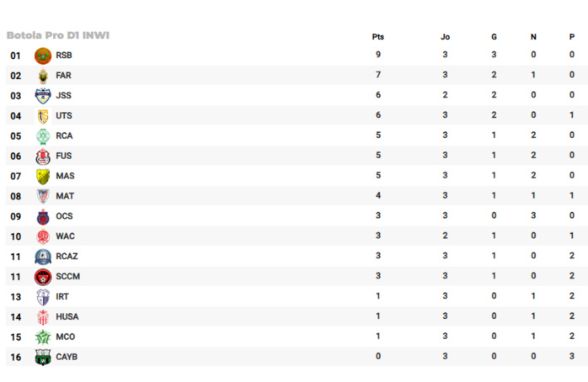The height and width of the screenshot is (382, 588).
Task: Click the SCCM team badge
Action: [x=43, y=277]
